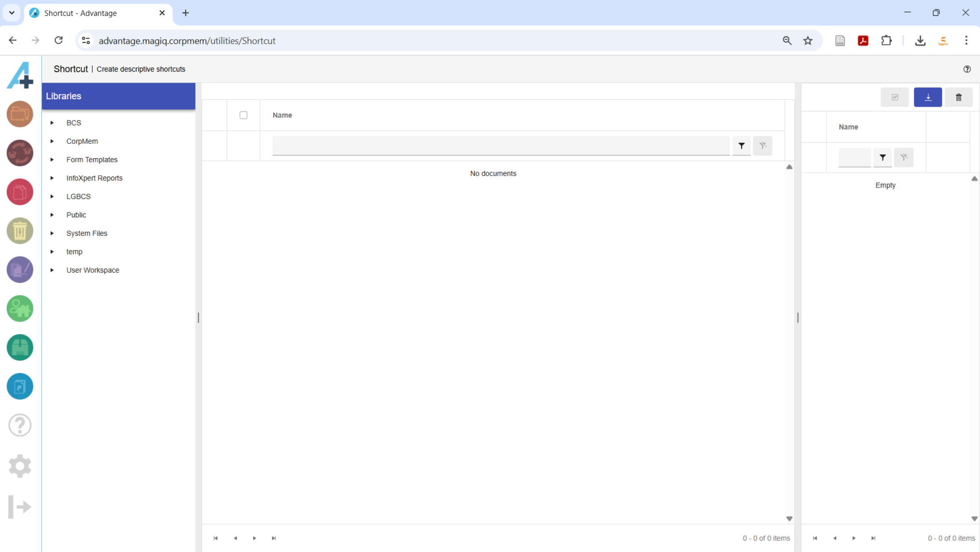Click the Shortcut - Advantage browser tab
The height and width of the screenshot is (552, 980).
tap(80, 13)
